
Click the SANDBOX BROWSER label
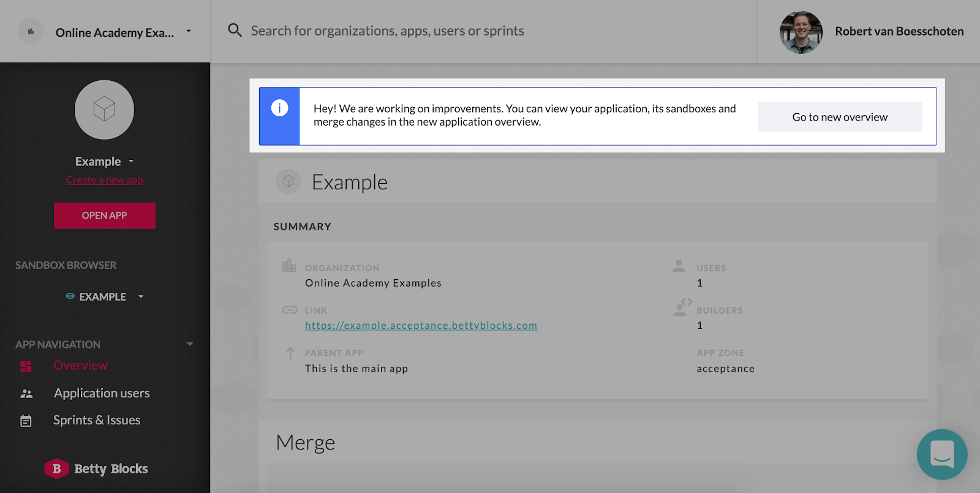click(66, 265)
